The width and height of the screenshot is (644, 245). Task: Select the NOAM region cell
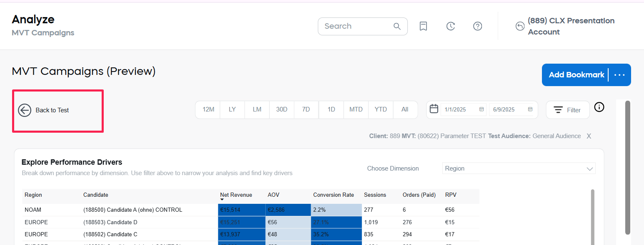33,210
